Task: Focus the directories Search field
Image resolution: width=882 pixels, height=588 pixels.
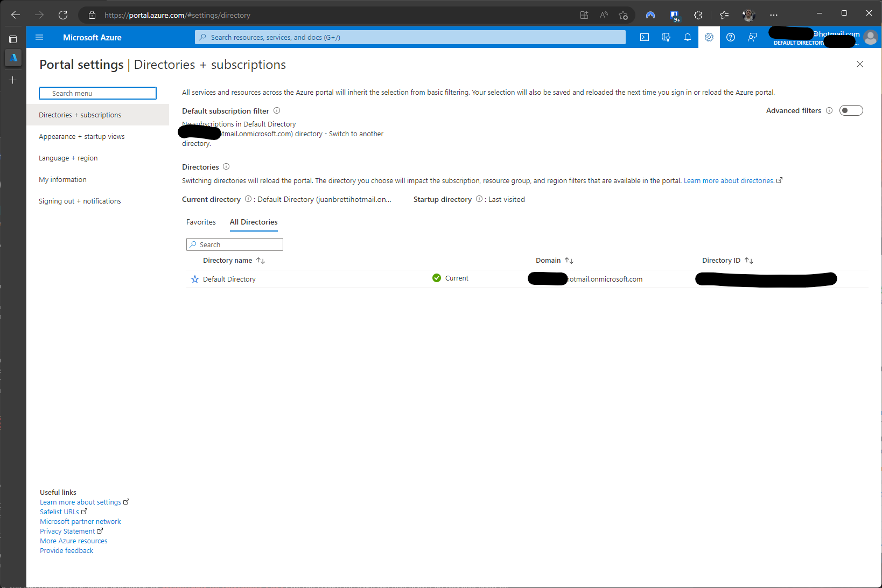Action: (235, 244)
